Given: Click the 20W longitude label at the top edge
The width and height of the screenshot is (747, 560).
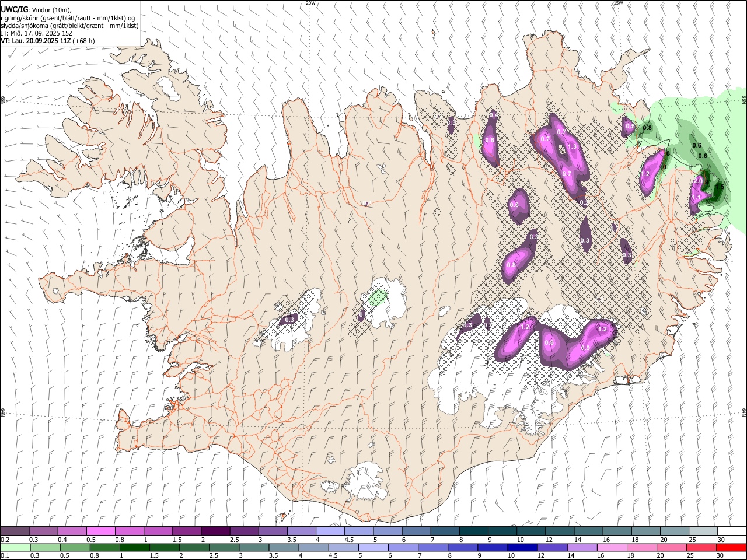Looking at the screenshot, I should pos(310,3).
